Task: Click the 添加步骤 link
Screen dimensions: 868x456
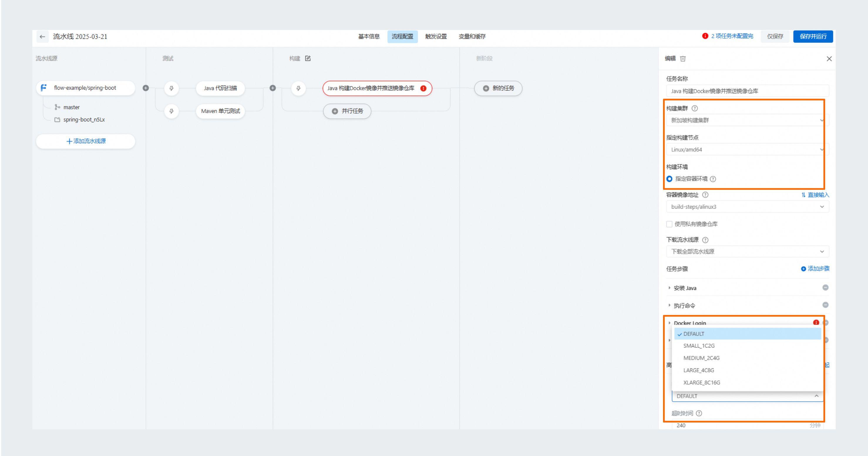Action: click(x=815, y=269)
